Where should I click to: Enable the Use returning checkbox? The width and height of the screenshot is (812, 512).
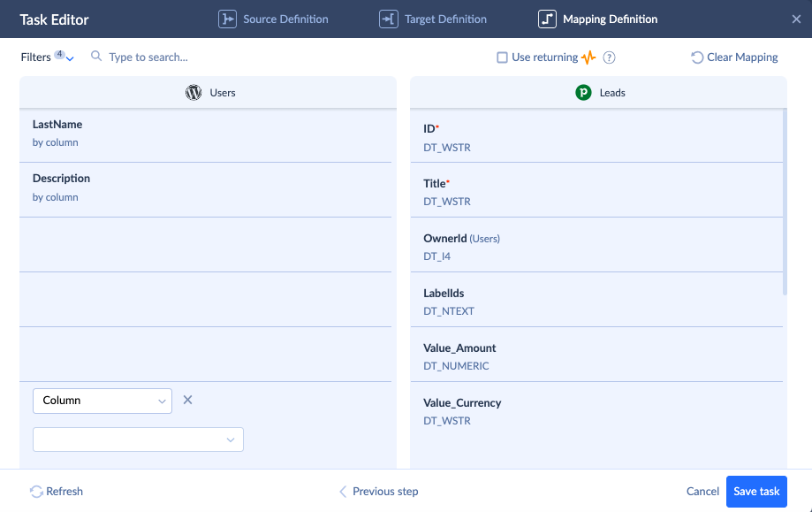point(503,57)
